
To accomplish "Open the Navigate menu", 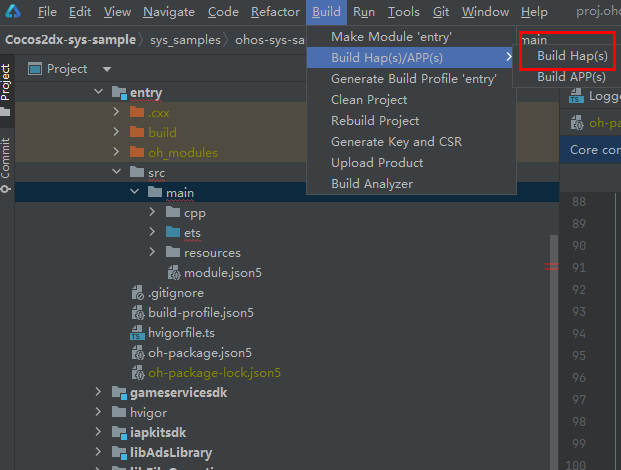I will [x=169, y=12].
